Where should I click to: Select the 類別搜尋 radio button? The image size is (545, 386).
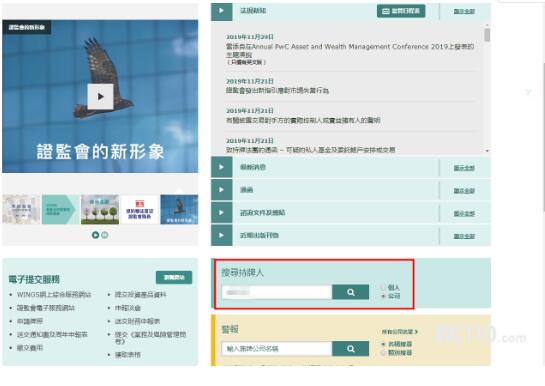[x=383, y=353]
